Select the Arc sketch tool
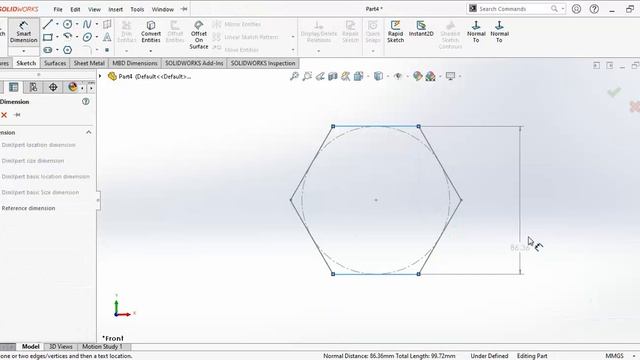This screenshot has height=360, width=640. point(68,37)
